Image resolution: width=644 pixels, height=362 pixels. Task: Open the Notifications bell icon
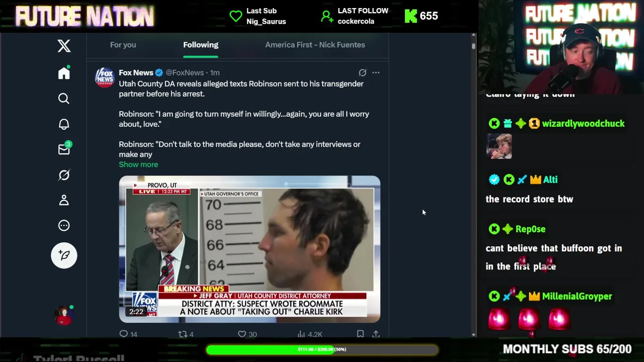click(x=64, y=124)
